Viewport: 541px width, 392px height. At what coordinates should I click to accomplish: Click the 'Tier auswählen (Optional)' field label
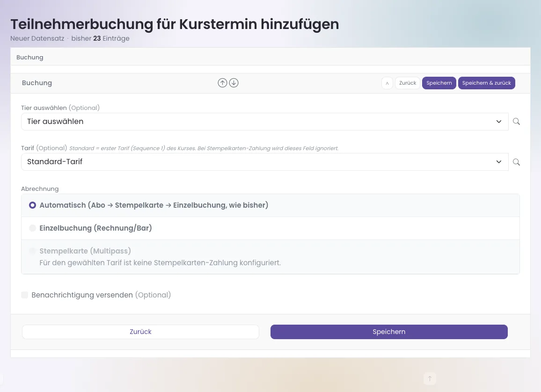(60, 108)
